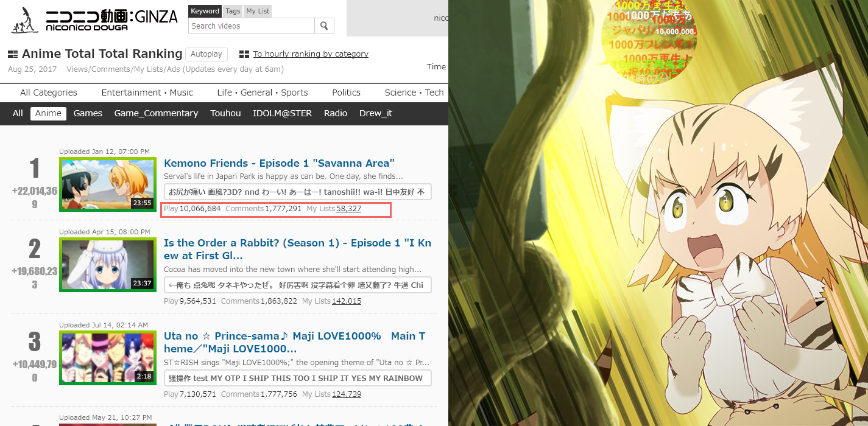Click the rank 1 score +22,014,369
This screenshot has height=426, width=868.
[x=35, y=197]
